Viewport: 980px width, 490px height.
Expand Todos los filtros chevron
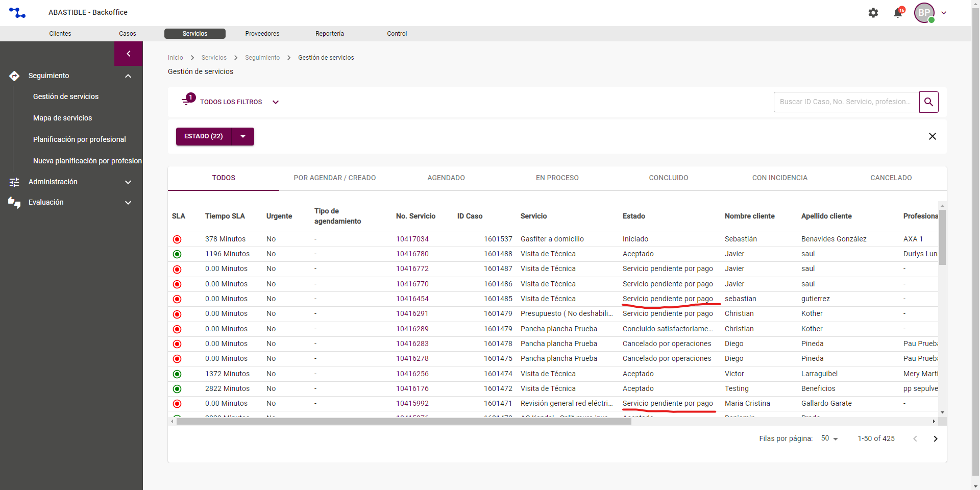click(x=276, y=102)
